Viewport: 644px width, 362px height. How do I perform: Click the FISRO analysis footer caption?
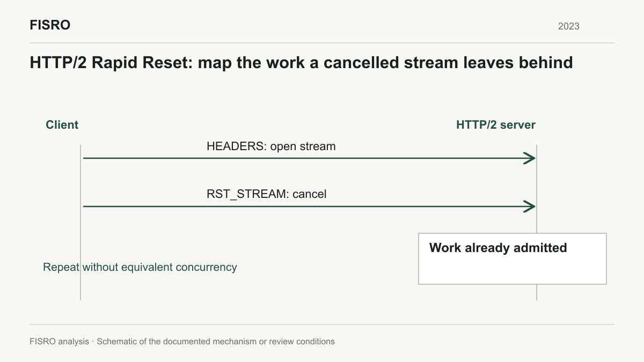182,342
